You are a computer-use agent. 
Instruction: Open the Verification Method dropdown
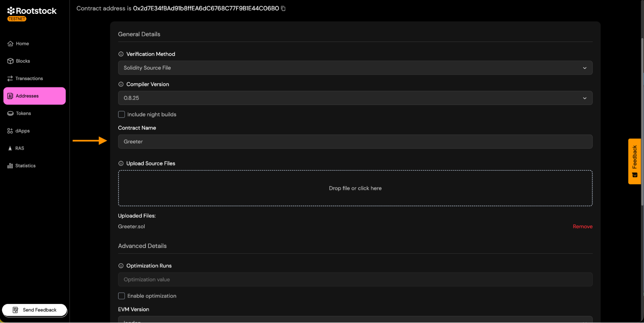[x=355, y=68]
